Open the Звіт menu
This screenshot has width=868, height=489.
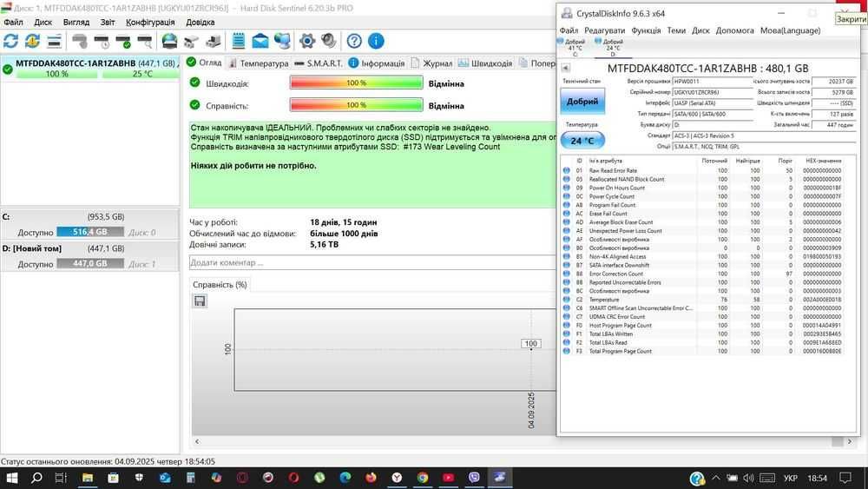108,23
